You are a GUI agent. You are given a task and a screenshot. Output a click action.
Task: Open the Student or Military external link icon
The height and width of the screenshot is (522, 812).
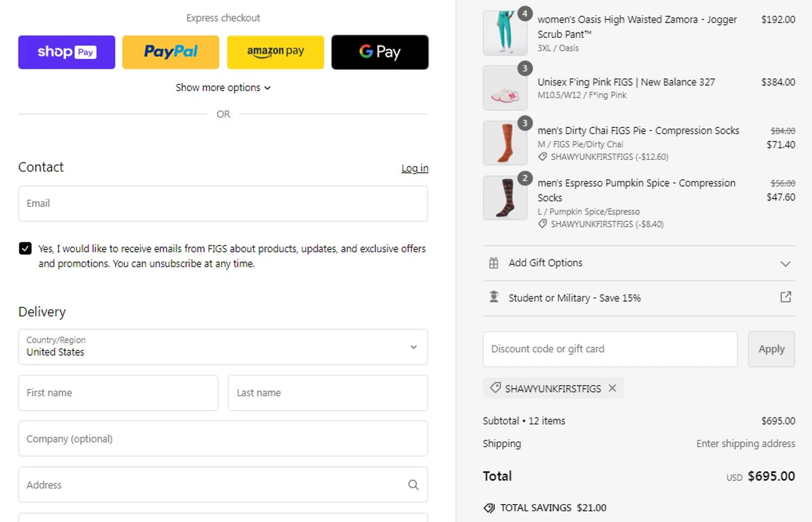pos(785,297)
